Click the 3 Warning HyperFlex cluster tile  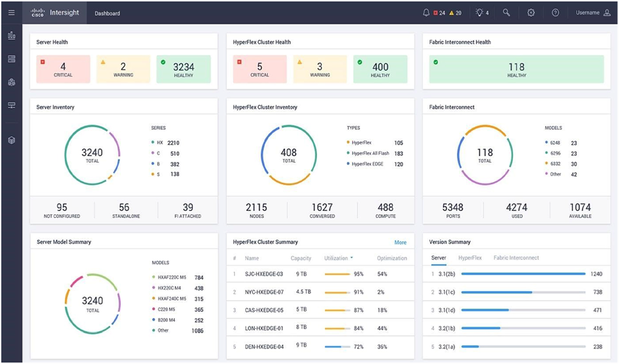(x=319, y=69)
